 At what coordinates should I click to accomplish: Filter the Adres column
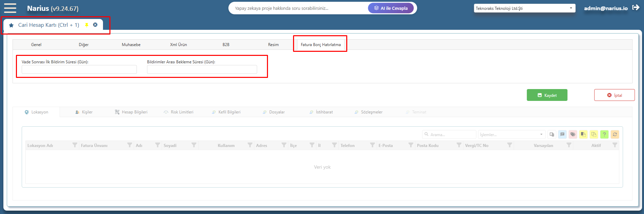tap(284, 145)
